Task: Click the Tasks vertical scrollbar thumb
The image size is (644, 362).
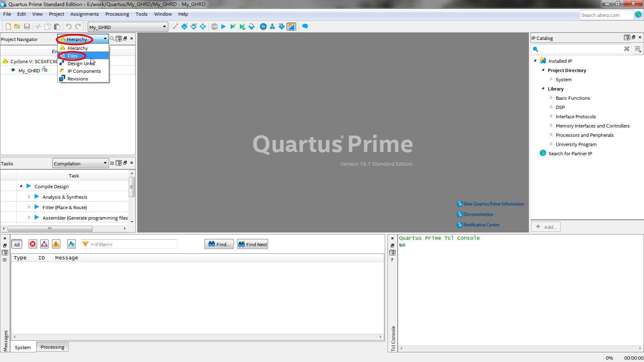Action: coord(132,187)
